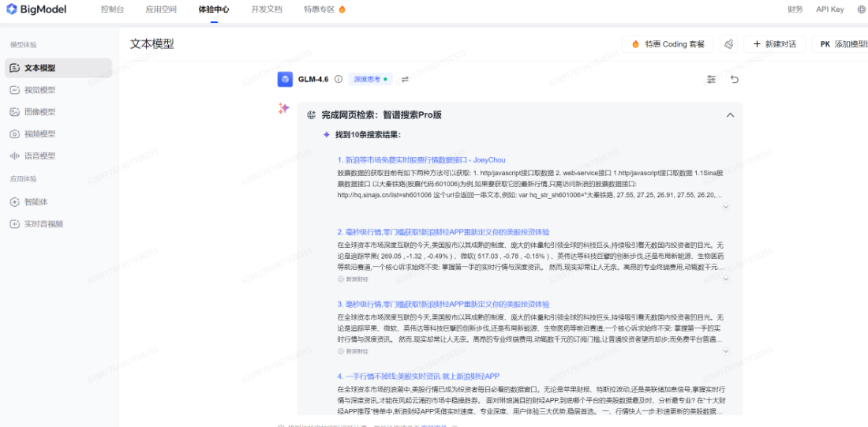This screenshot has width=868, height=427.
Task: Open API Key in the header
Action: (829, 9)
